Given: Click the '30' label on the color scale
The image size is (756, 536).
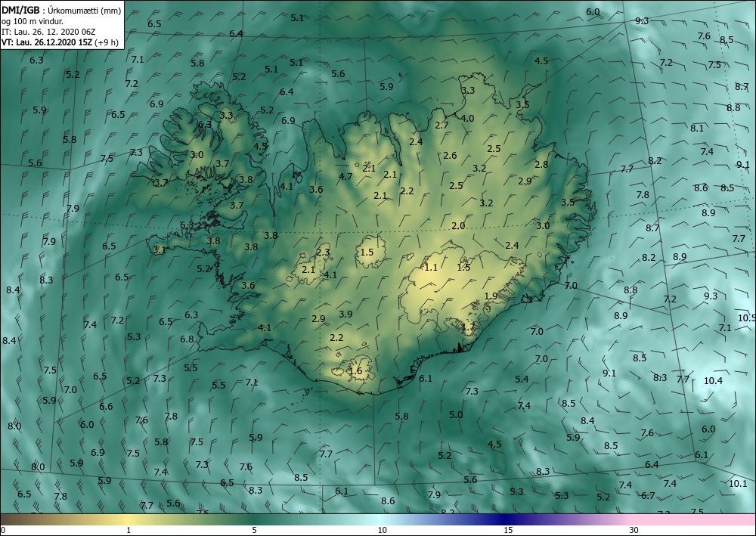Looking at the screenshot, I should [634, 530].
